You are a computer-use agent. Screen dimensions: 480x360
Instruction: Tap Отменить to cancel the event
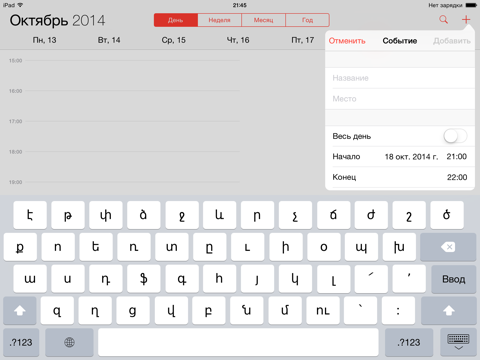click(x=347, y=41)
